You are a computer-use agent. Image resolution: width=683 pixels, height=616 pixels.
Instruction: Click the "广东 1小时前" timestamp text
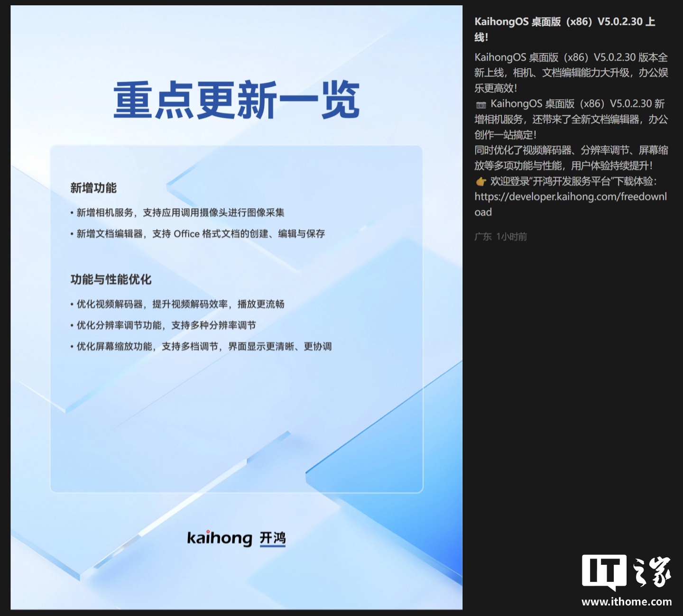[501, 237]
